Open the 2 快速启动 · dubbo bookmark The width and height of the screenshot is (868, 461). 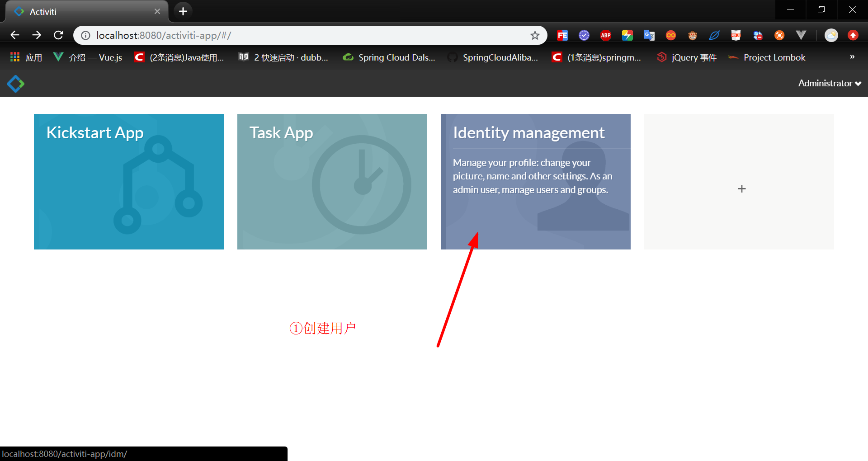[283, 57]
